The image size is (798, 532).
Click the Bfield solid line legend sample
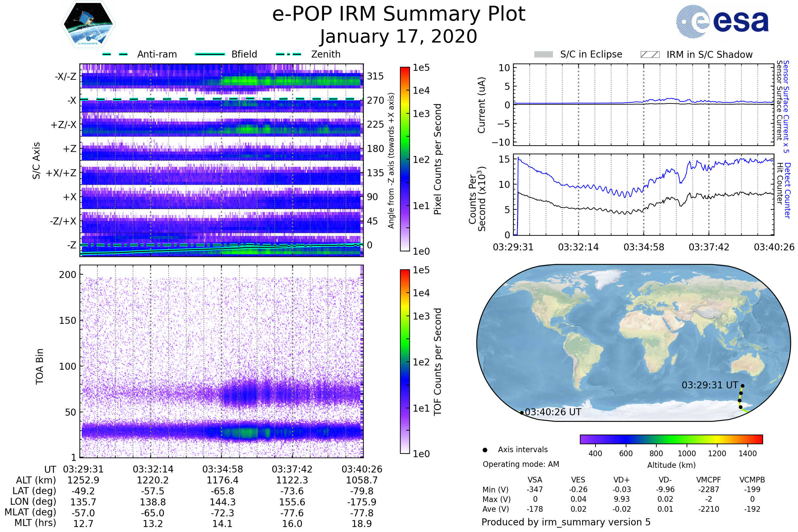click(x=210, y=54)
